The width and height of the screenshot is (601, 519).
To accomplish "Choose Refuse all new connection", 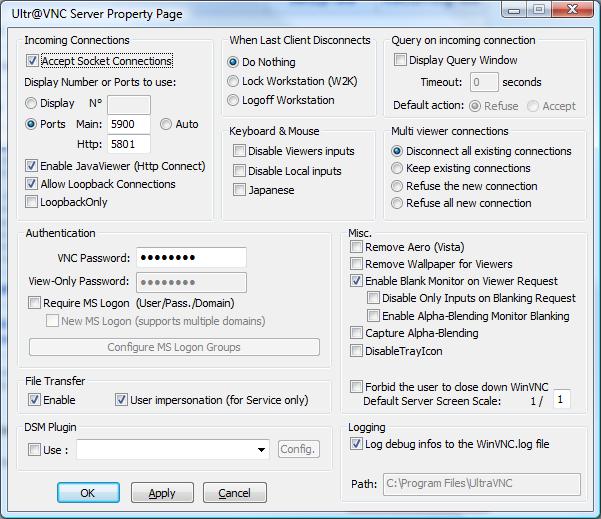I will pyautogui.click(x=397, y=203).
